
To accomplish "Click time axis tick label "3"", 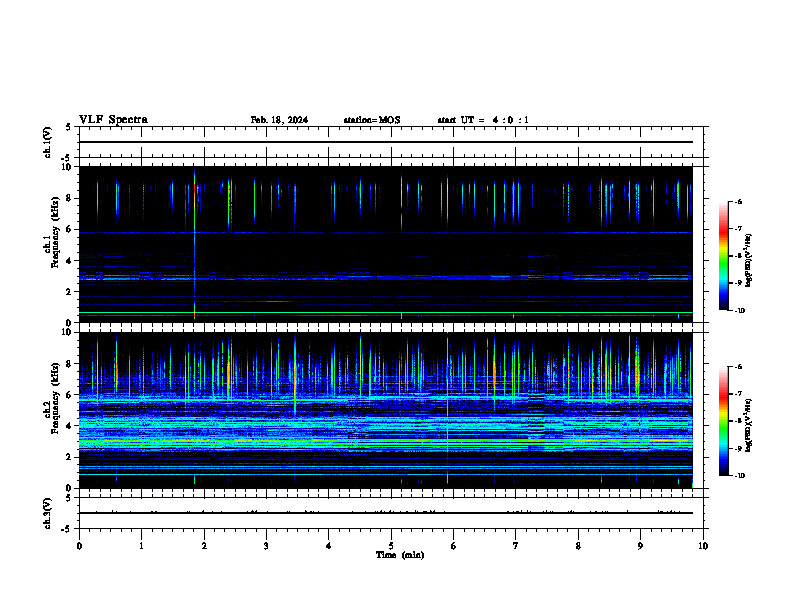I will tap(266, 546).
